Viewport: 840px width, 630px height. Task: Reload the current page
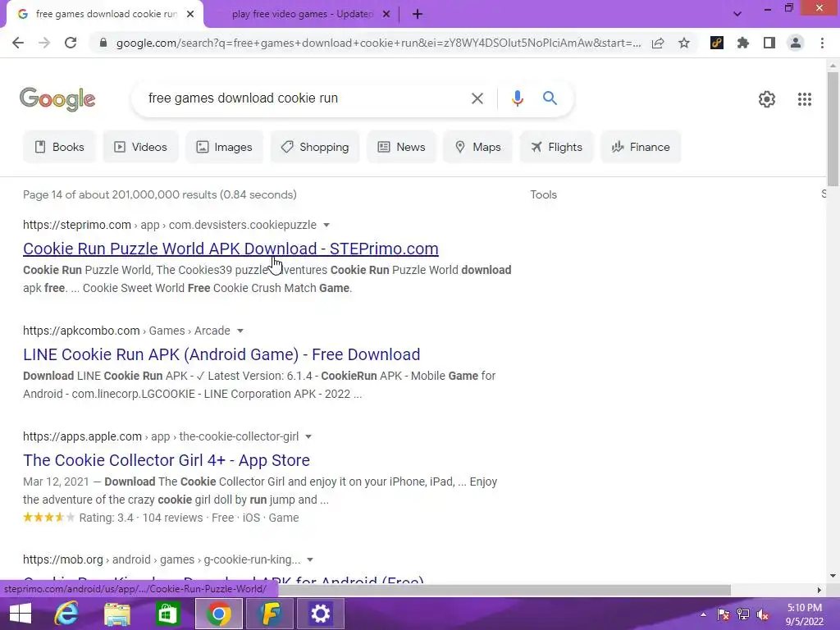71,43
